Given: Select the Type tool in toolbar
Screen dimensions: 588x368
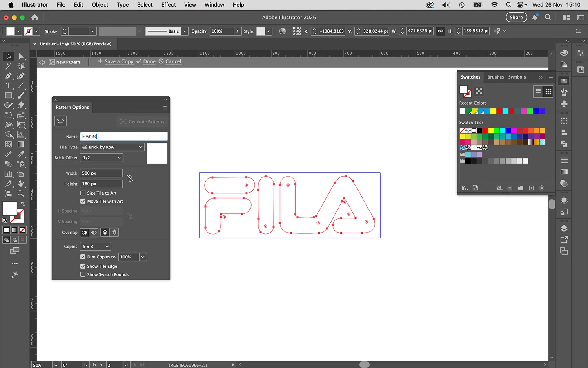Looking at the screenshot, I should pos(8,85).
